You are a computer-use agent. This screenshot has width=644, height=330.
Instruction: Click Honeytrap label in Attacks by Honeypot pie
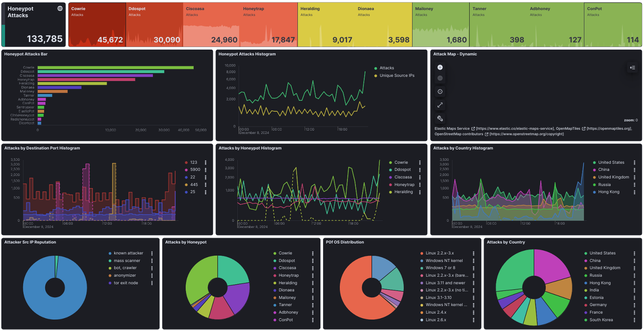coord(289,275)
